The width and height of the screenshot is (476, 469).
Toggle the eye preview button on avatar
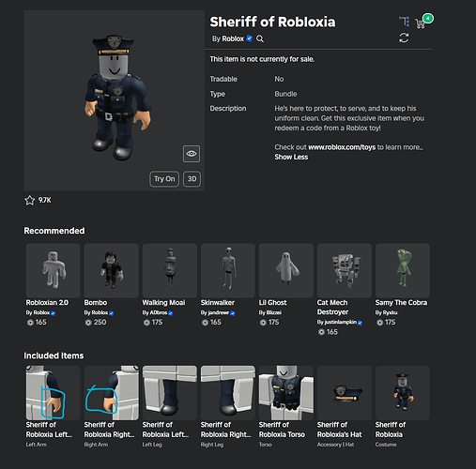(x=192, y=154)
